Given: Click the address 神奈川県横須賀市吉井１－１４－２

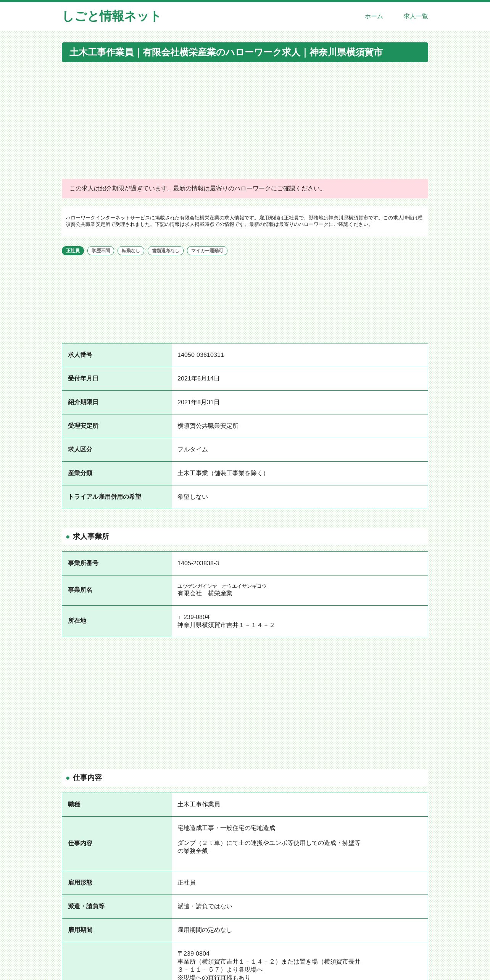Looking at the screenshot, I should coord(226,625).
